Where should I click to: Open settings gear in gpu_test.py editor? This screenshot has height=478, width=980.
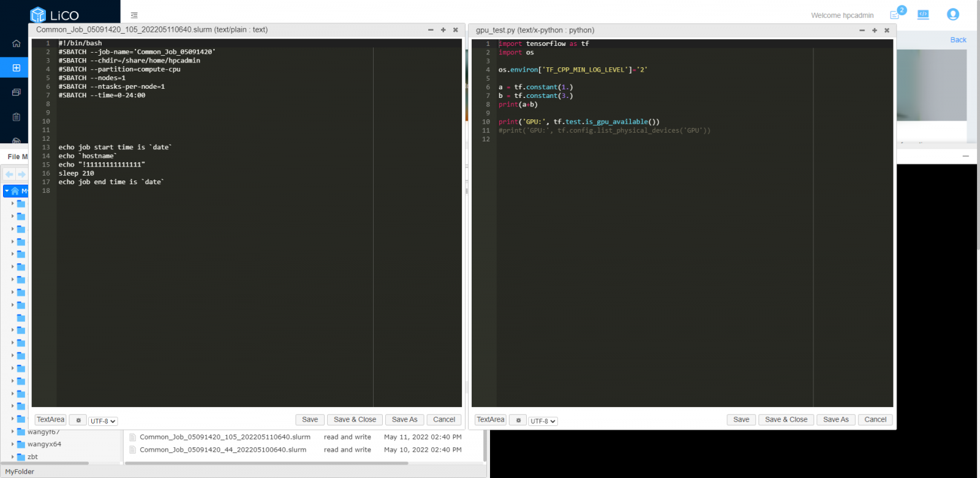pos(518,420)
